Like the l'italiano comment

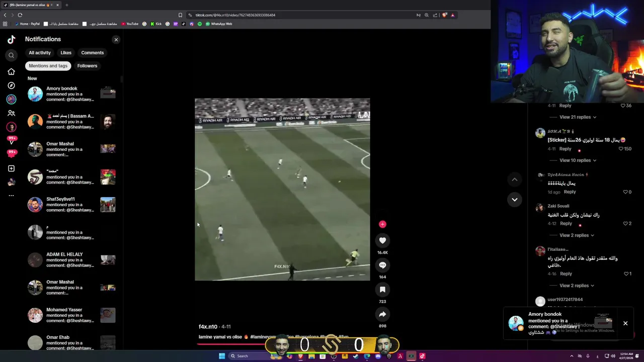tap(626, 274)
